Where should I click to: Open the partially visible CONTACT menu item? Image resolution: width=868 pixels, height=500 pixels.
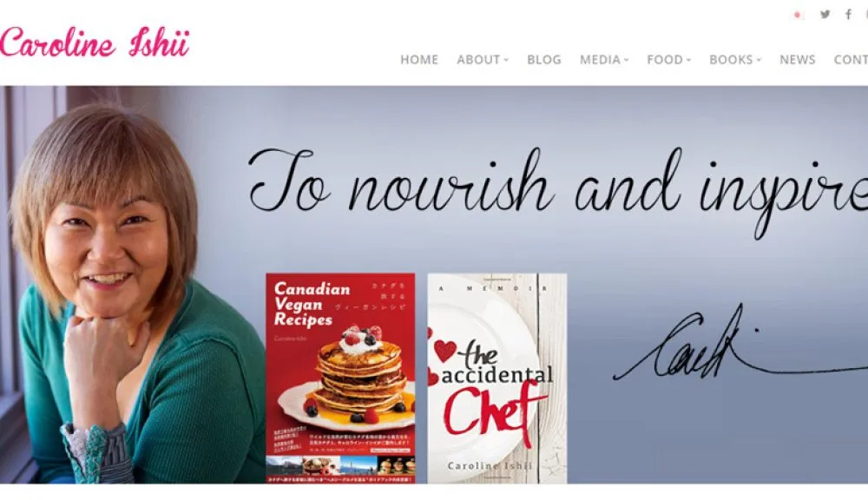pos(851,59)
